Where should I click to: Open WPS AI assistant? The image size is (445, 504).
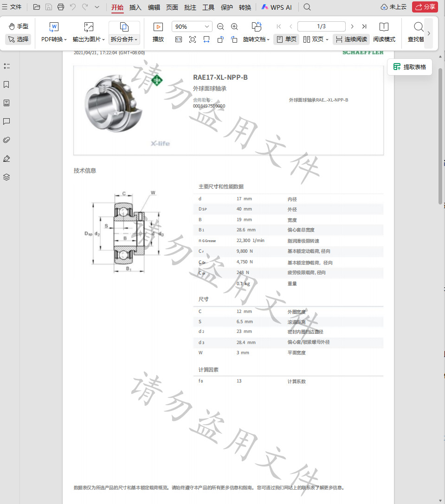tap(277, 7)
